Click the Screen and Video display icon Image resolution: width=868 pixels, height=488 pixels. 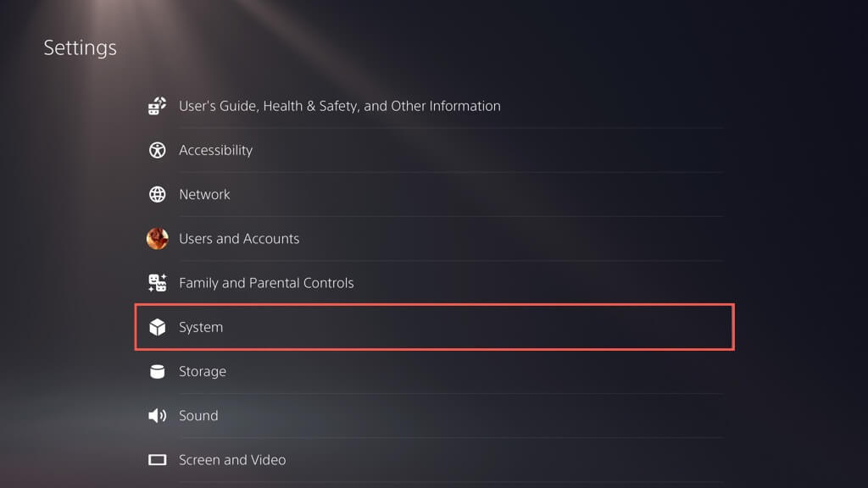click(x=158, y=460)
